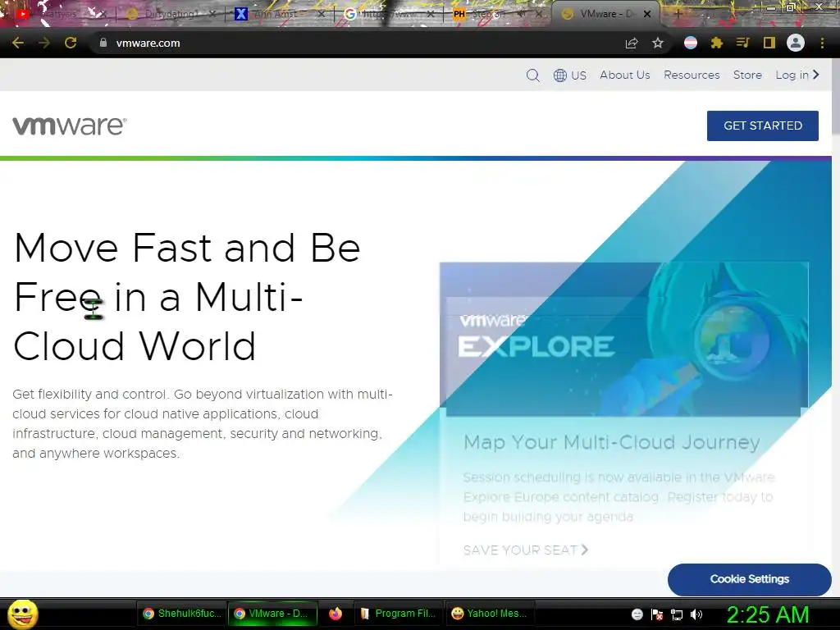The image size is (840, 630).
Task: Click the browser forward arrow
Action: click(44, 43)
